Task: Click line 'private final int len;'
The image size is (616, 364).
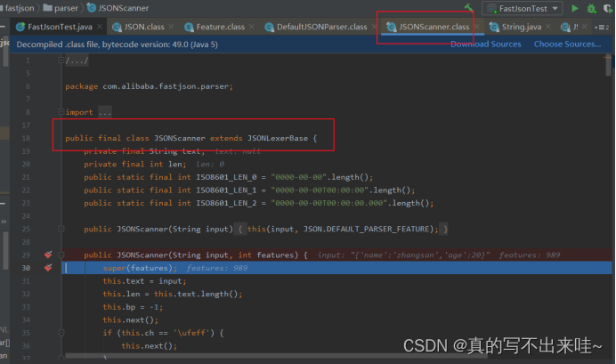Action: click(x=134, y=164)
